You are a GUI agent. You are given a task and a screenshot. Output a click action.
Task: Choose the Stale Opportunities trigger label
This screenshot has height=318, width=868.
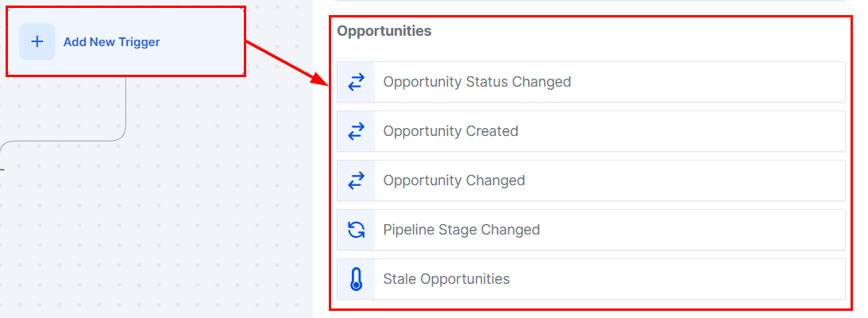click(446, 279)
